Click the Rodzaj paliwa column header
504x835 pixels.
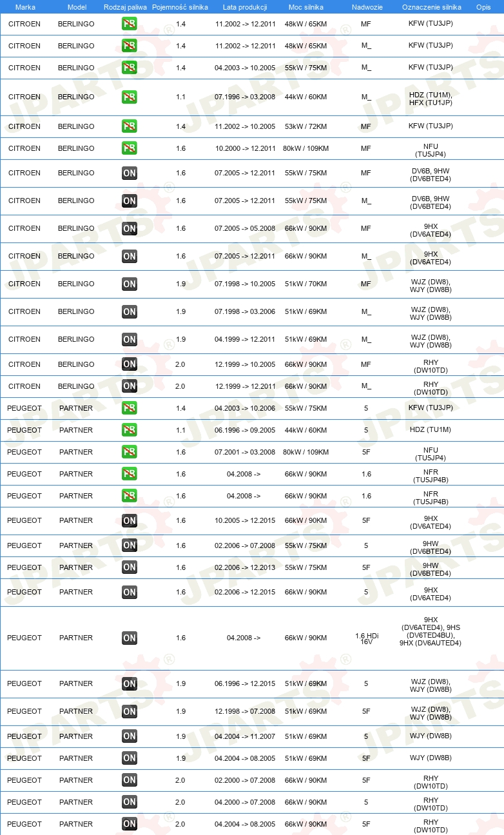click(125, 7)
